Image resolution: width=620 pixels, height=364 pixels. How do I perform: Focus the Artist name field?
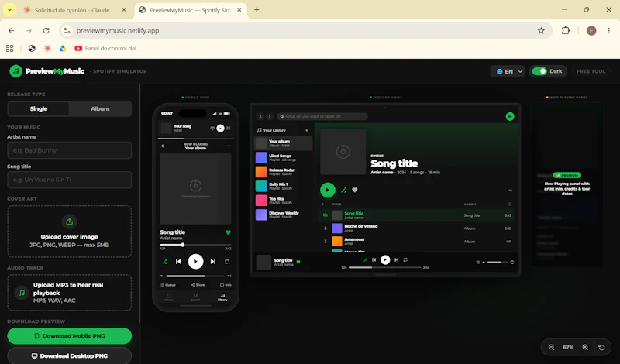[x=70, y=150]
